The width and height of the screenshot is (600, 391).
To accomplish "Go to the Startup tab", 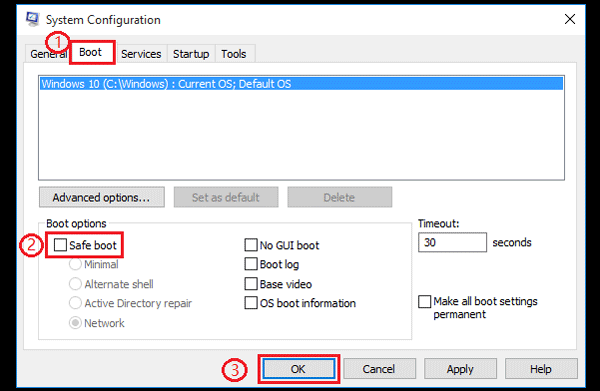I will (x=191, y=54).
